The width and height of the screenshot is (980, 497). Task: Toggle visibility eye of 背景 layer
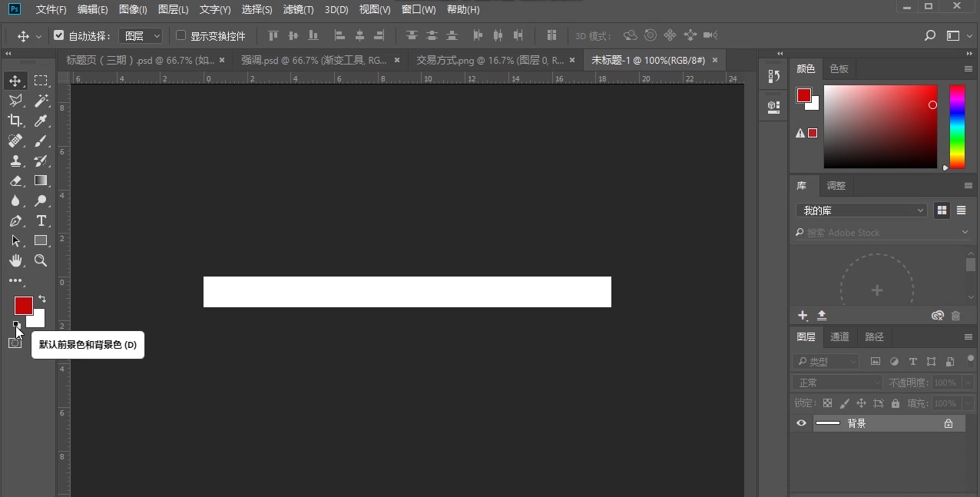pos(801,423)
